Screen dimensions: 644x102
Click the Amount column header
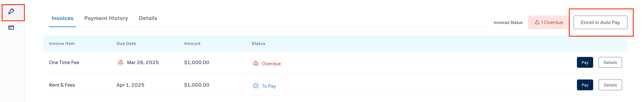pyautogui.click(x=192, y=44)
